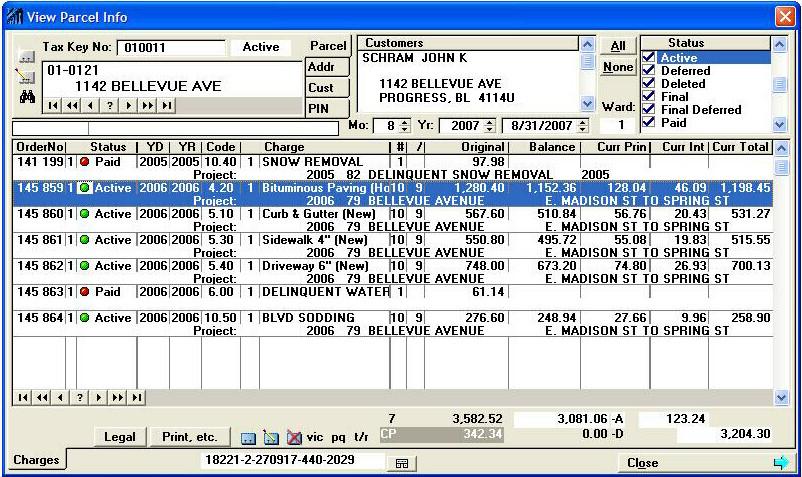This screenshot has width=802, height=477.
Task: Select the Addr tab
Action: [x=321, y=67]
